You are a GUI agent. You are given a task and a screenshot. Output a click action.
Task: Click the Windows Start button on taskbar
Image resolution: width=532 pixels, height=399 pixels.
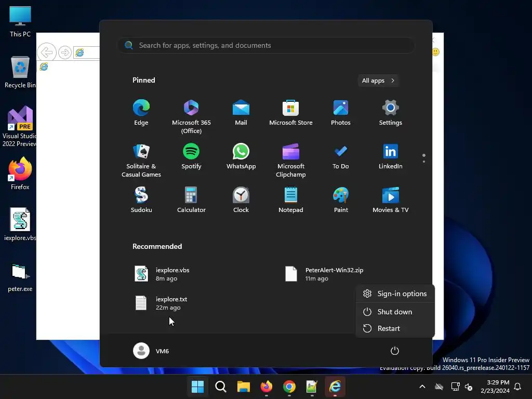tap(197, 387)
